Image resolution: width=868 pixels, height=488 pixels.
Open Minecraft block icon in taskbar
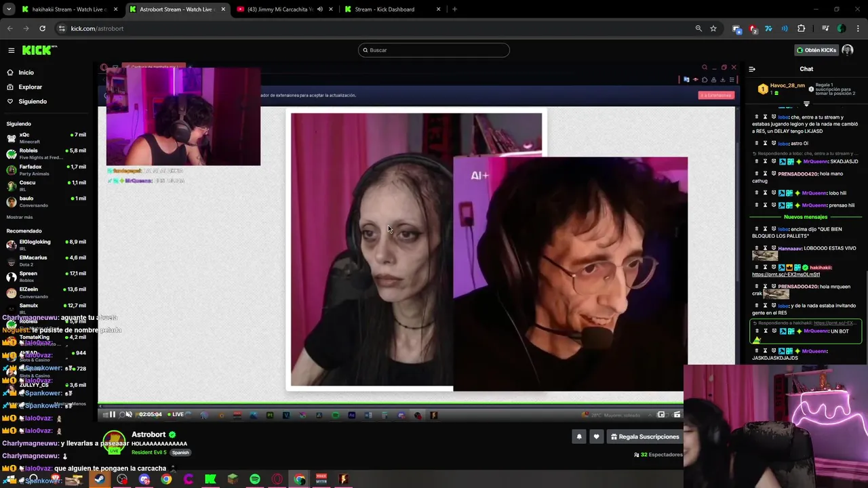coord(233,480)
